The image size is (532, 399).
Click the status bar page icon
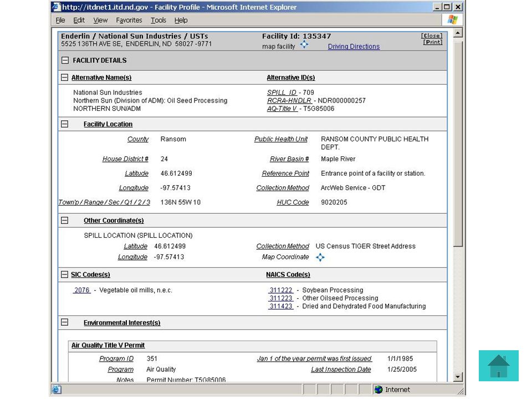[x=57, y=390]
